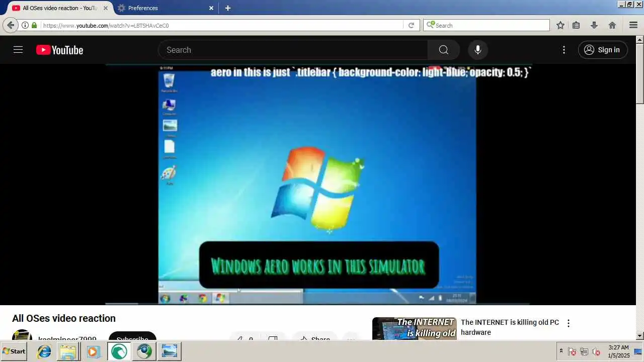Submit YouTube search with magnifier button
644x362 pixels.
point(443,50)
